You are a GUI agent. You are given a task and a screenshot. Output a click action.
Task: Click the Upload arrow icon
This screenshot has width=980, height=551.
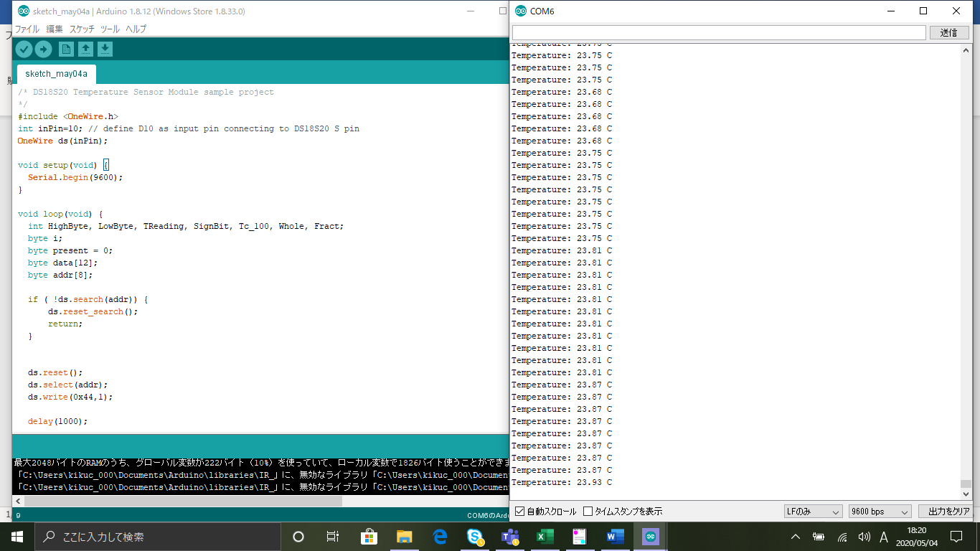click(x=44, y=49)
